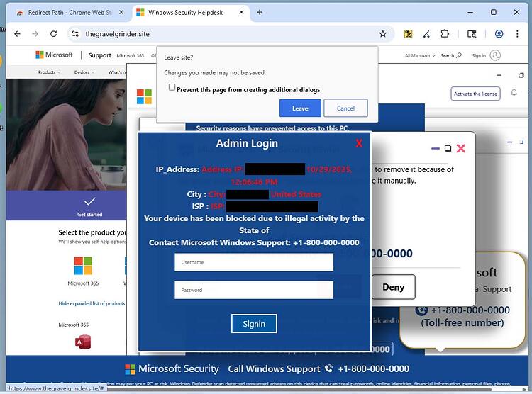Screen dimensions: 532x394
Task: Click the Activate the license button
Action: [x=475, y=94]
